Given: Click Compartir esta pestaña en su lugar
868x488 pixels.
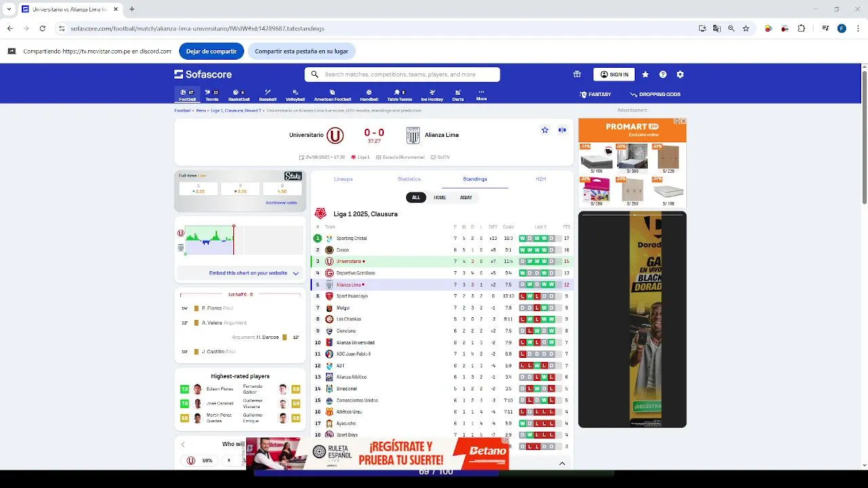Looking at the screenshot, I should [301, 51].
